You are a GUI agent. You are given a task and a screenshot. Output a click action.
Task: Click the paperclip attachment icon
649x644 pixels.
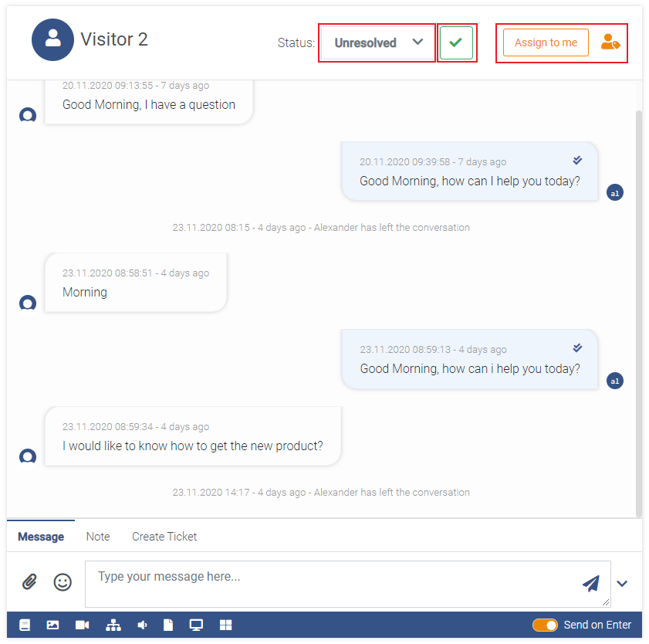point(29,582)
